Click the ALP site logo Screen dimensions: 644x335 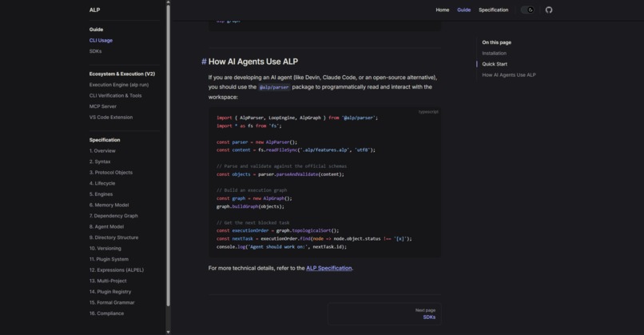(x=94, y=10)
